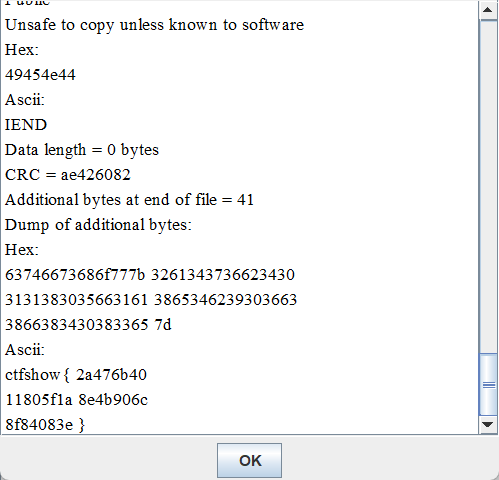This screenshot has width=499, height=480.
Task: Click the OK button
Action: pyautogui.click(x=249, y=460)
